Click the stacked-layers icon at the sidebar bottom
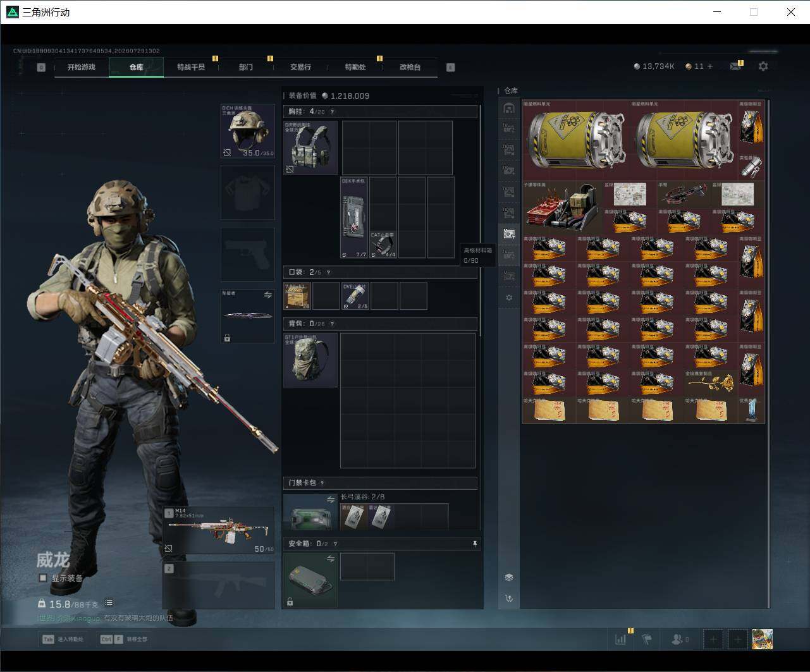Viewport: 810px width, 672px height. click(509, 577)
